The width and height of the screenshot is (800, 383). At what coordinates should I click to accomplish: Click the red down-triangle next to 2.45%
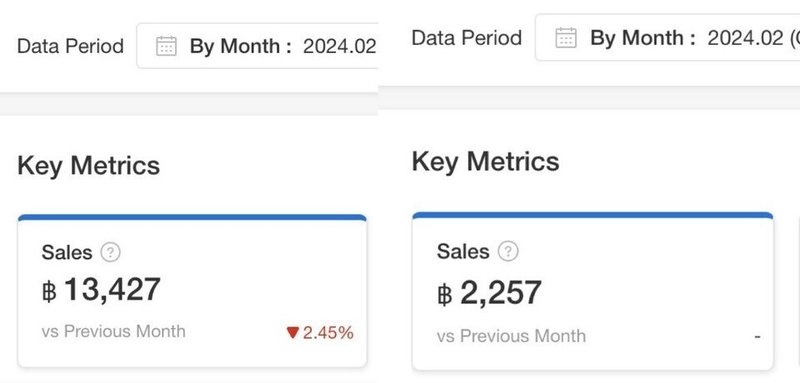coord(292,333)
